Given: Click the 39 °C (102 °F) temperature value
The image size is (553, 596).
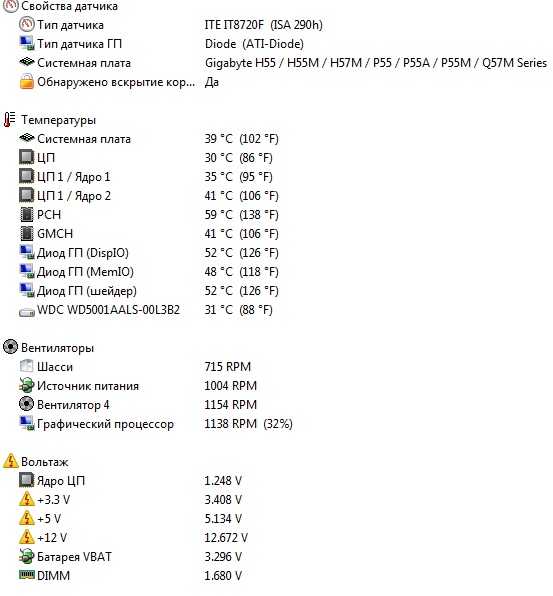Looking at the screenshot, I should 242,139.
